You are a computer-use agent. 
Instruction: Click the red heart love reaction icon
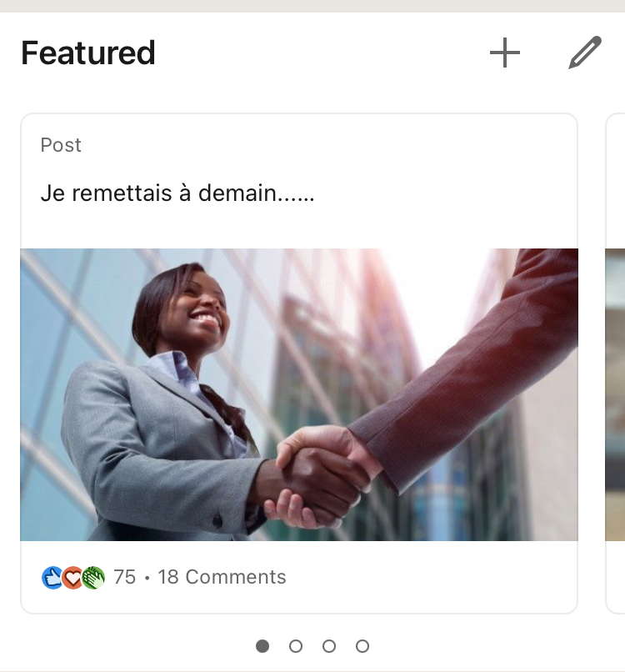[72, 578]
